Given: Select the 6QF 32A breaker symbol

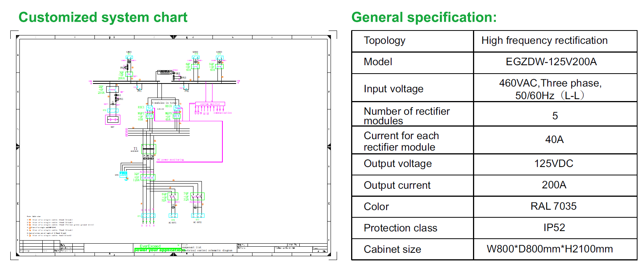Looking at the screenshot, I should point(173,196).
